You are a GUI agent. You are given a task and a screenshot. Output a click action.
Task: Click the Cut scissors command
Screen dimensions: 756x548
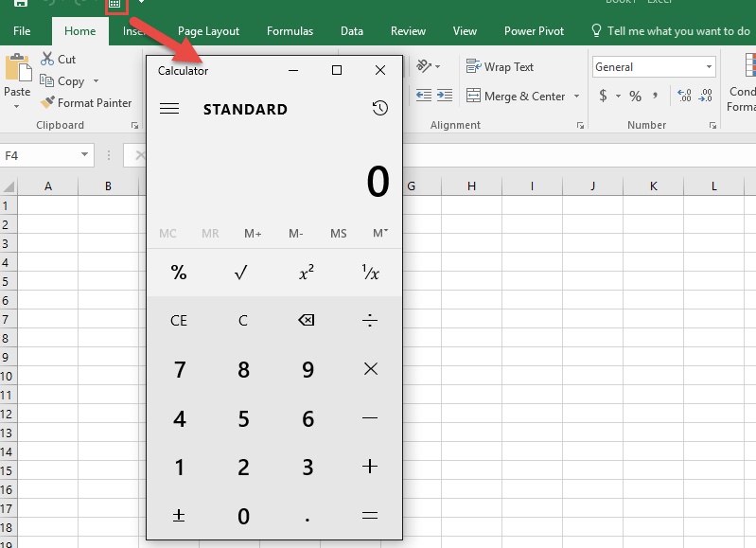(59, 59)
